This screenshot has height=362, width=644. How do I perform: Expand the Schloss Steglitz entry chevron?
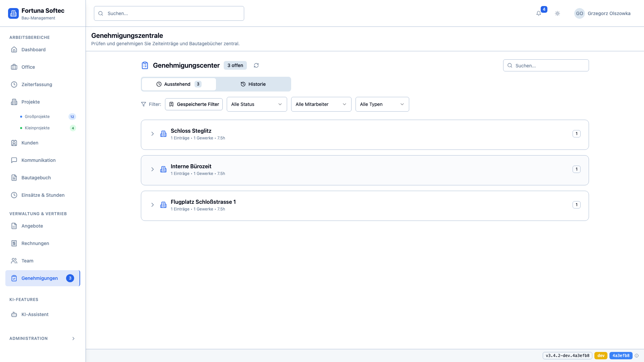click(153, 134)
